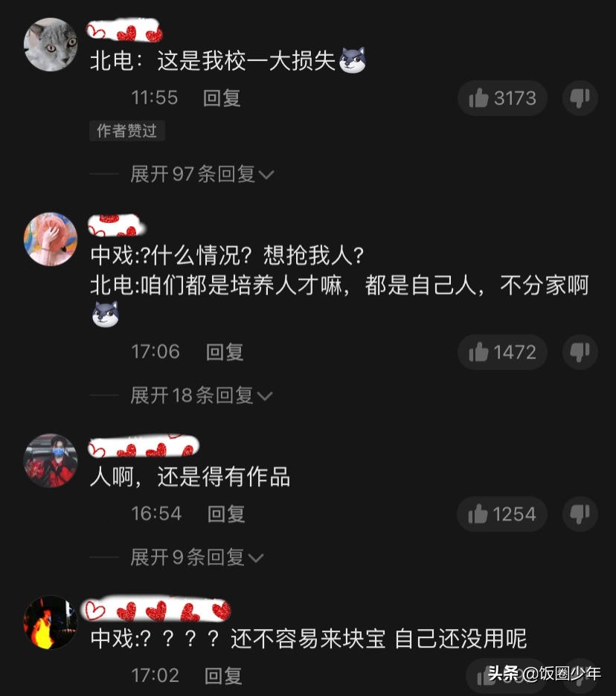Image resolution: width=616 pixels, height=696 pixels.
Task: Click the 头条@饭圈少年 watermark
Action: pos(545,674)
